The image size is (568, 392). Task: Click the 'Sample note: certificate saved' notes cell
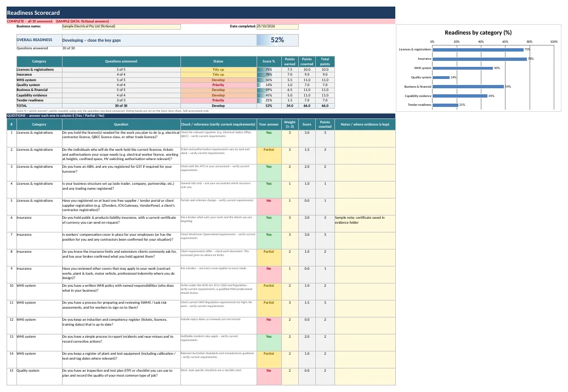click(x=365, y=224)
